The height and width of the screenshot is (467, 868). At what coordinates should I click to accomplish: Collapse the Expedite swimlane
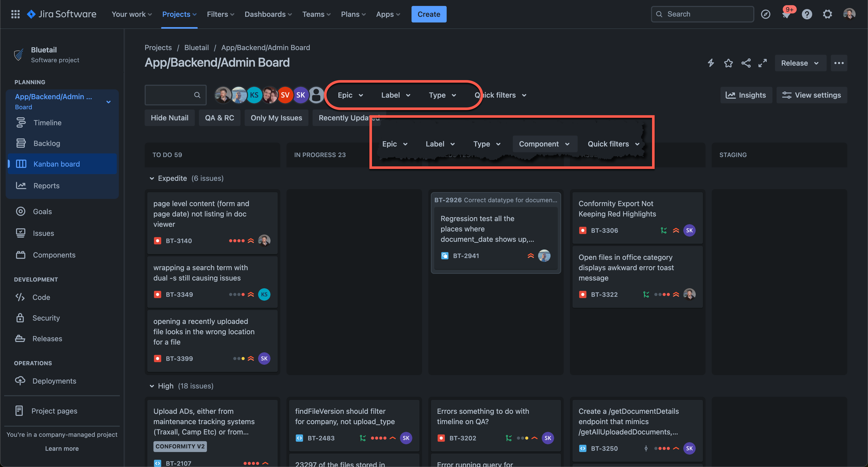click(x=152, y=178)
